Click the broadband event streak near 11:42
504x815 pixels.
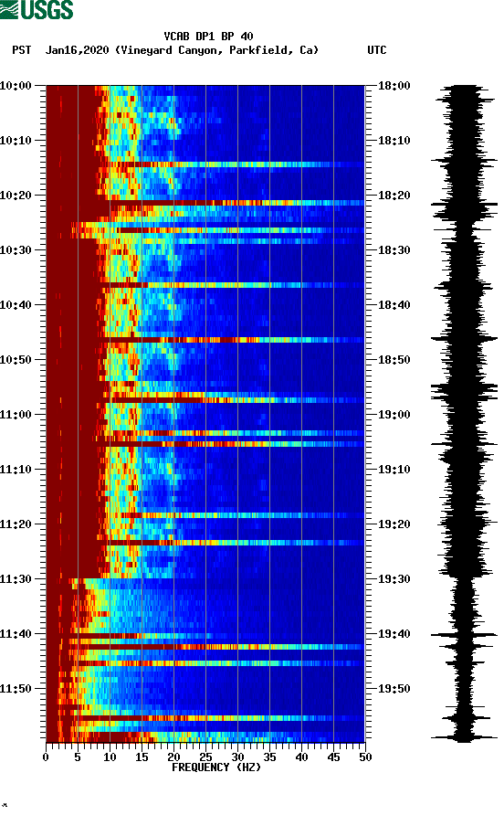[205, 647]
